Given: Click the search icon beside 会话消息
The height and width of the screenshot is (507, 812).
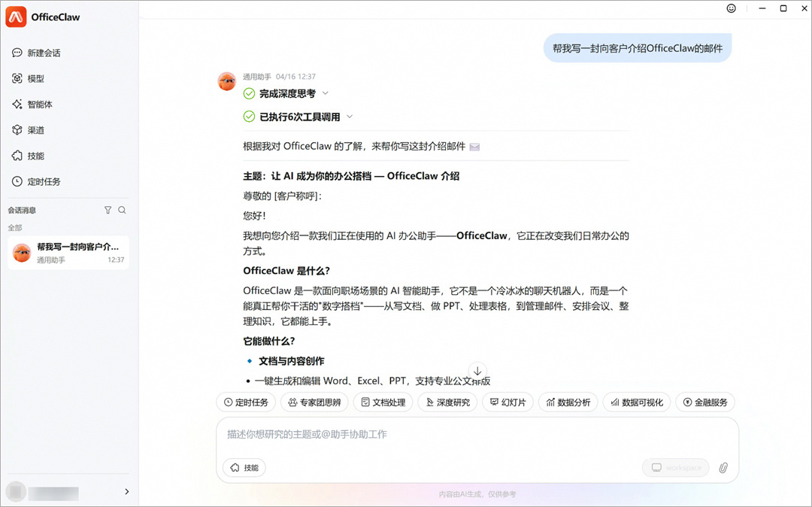Looking at the screenshot, I should 123,211.
